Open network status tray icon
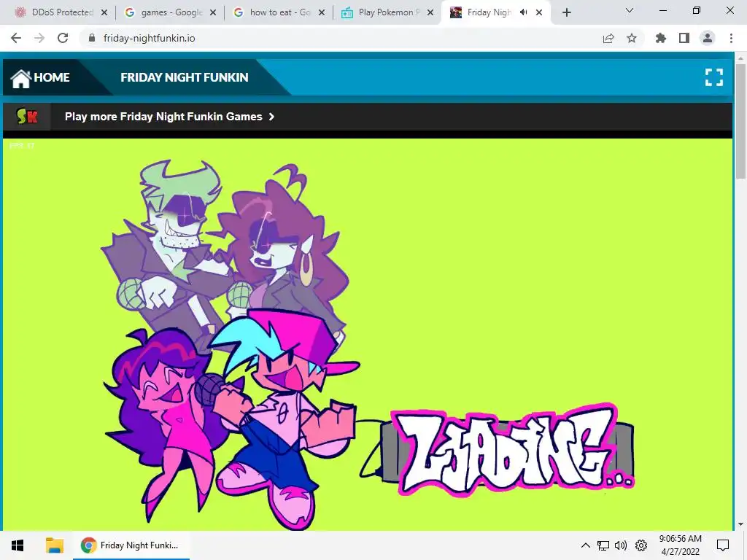The height and width of the screenshot is (560, 747). (x=603, y=545)
